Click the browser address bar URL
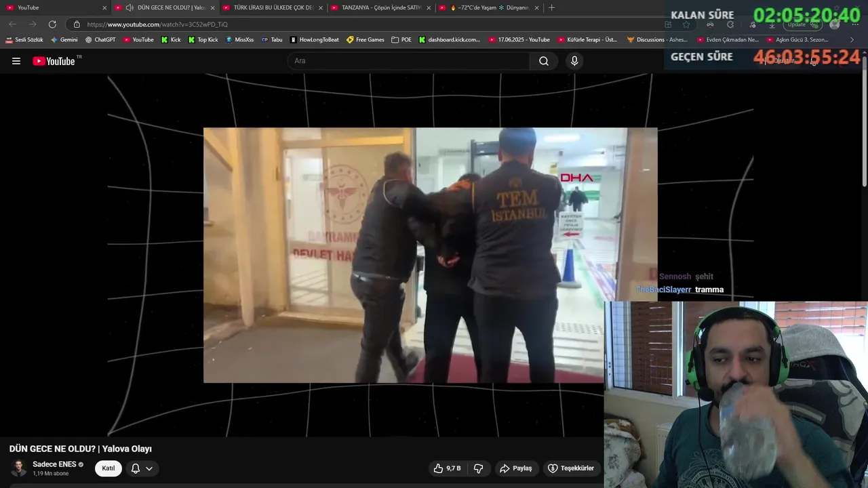868x488 pixels. (x=157, y=24)
